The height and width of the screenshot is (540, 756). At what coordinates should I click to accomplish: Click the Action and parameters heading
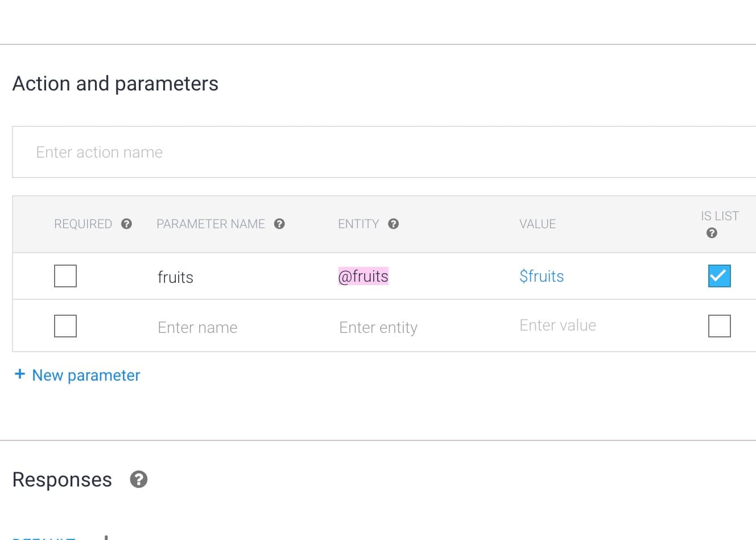115,84
